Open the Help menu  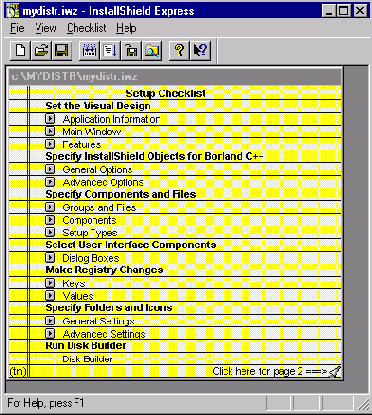click(x=126, y=28)
